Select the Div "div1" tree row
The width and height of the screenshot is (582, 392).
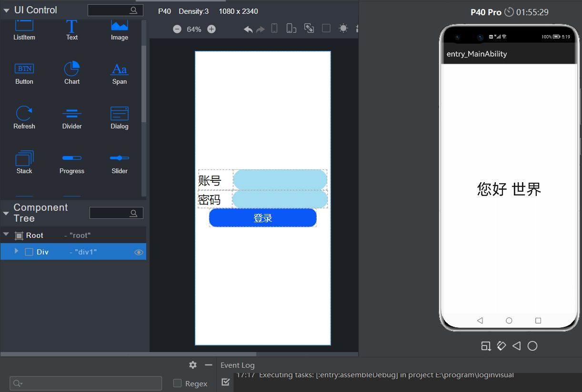tap(73, 252)
